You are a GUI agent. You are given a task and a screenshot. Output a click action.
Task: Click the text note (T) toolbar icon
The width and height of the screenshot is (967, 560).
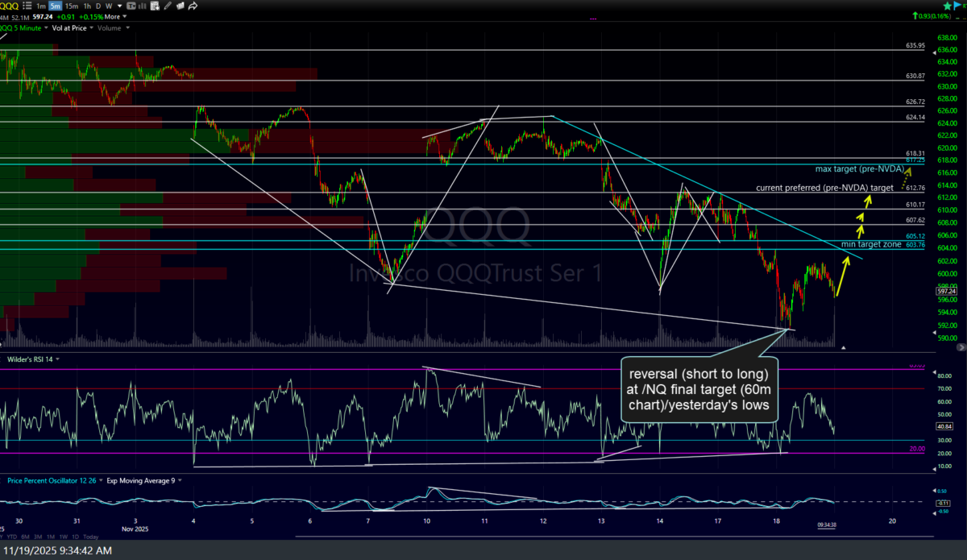[131, 6]
